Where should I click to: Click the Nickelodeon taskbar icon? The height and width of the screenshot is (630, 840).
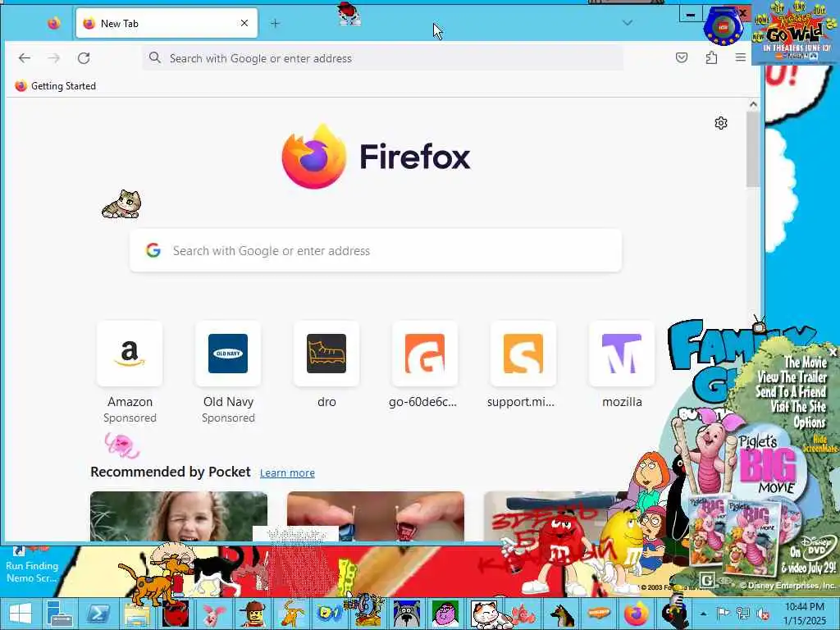pos(600,614)
